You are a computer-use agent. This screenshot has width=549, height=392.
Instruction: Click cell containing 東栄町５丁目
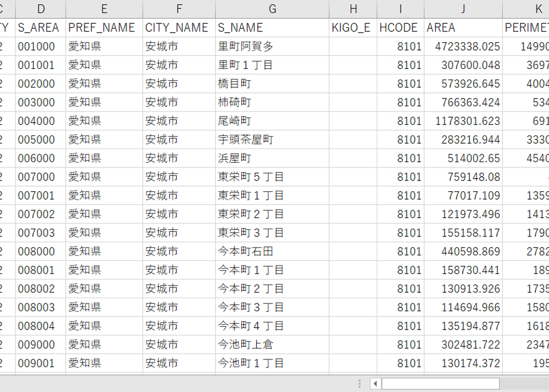(x=272, y=177)
